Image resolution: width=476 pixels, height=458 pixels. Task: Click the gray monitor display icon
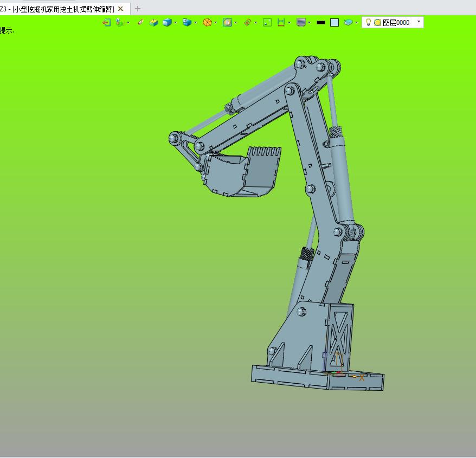301,22
